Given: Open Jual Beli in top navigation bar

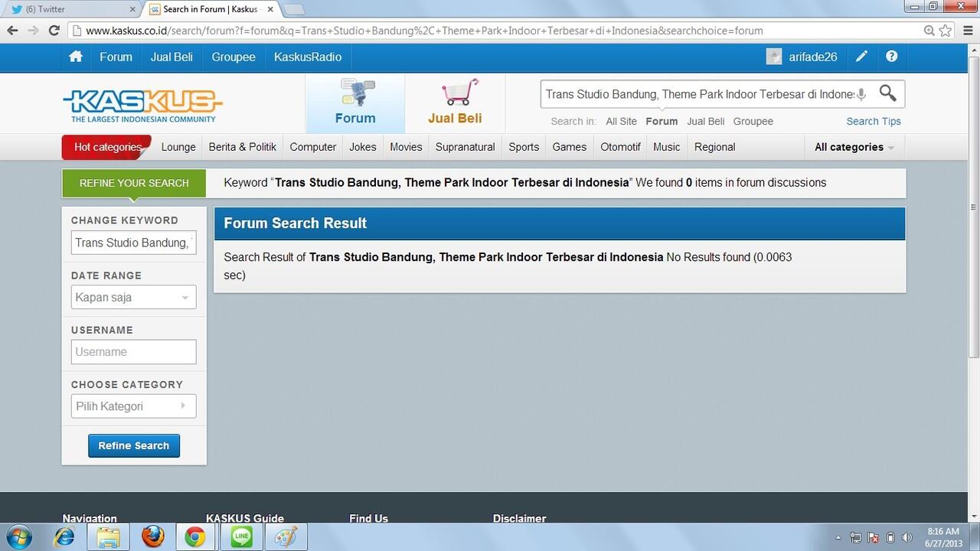Looking at the screenshot, I should (171, 57).
